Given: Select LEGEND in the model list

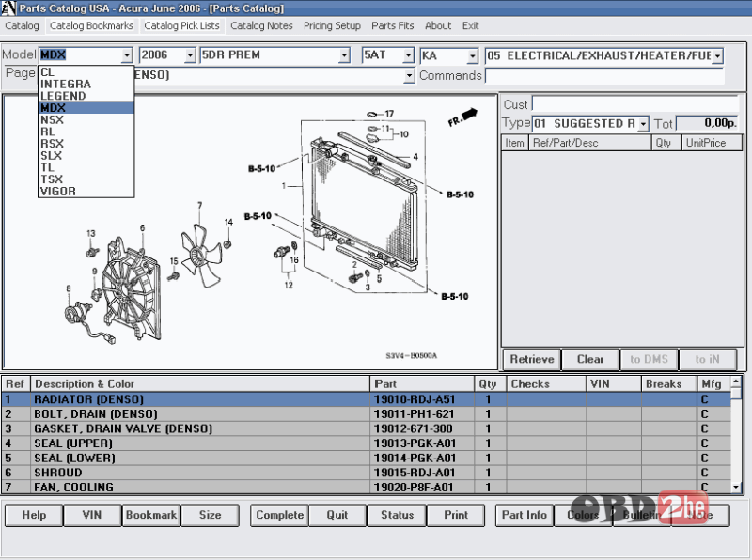Looking at the screenshot, I should coord(86,96).
